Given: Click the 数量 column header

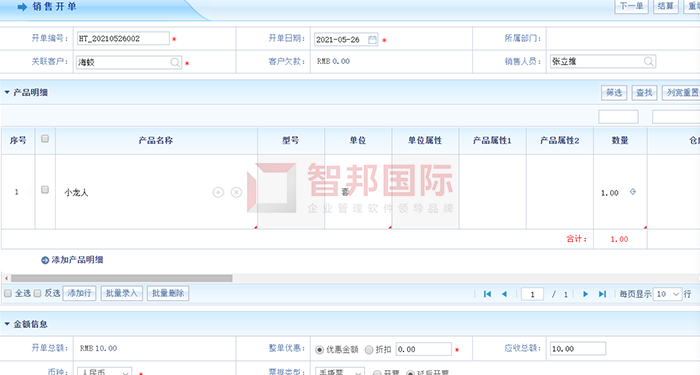Looking at the screenshot, I should [x=620, y=141].
